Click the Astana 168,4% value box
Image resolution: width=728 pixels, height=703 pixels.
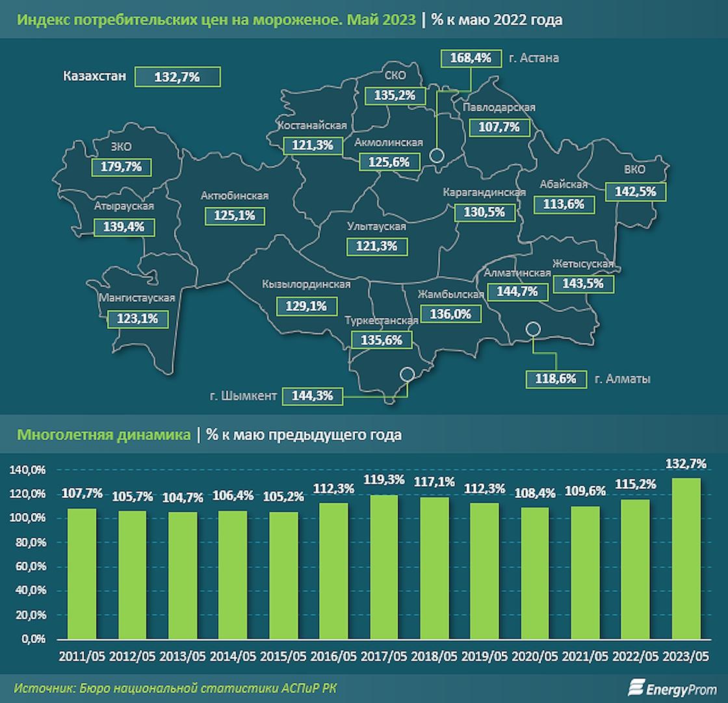[471, 58]
